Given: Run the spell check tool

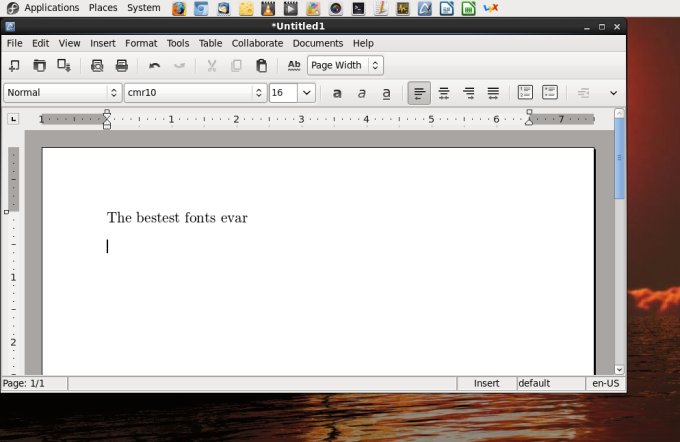Looking at the screenshot, I should 294,66.
